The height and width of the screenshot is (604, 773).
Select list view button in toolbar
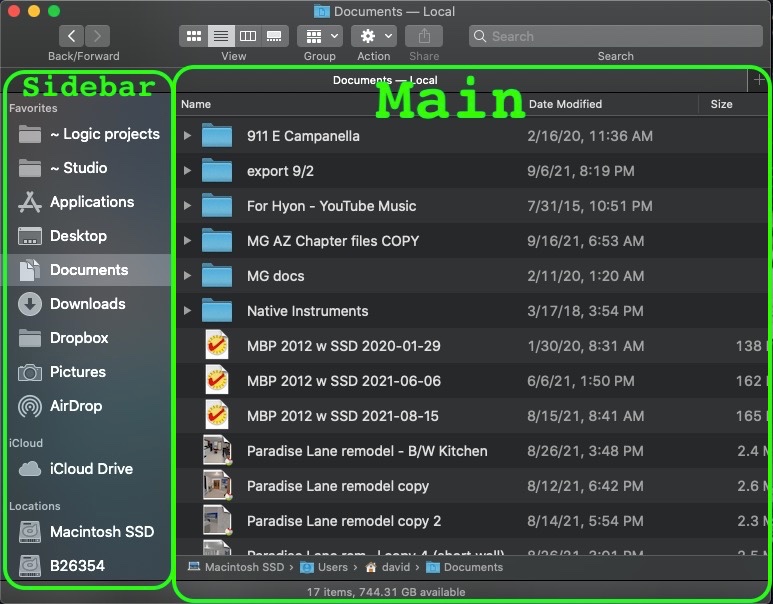click(221, 36)
